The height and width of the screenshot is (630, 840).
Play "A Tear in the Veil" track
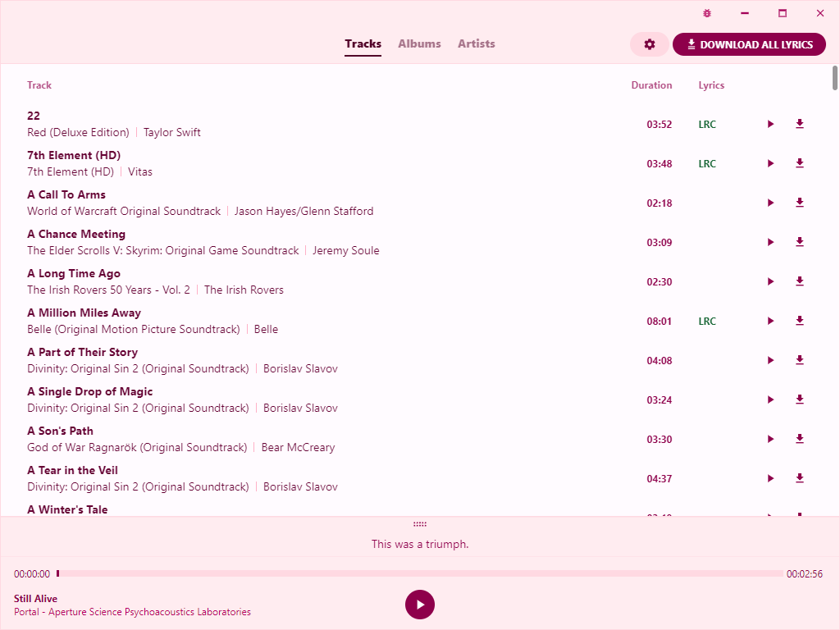point(770,478)
